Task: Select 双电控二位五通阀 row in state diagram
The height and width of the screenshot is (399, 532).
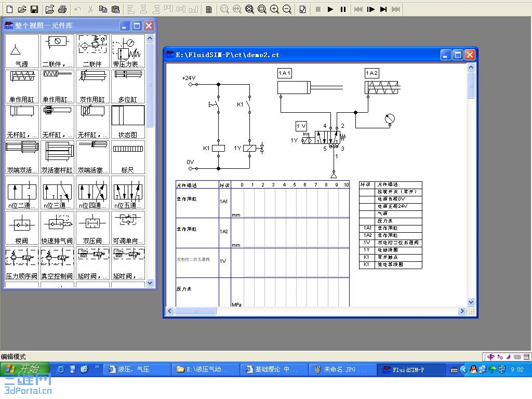Action: 262,263
